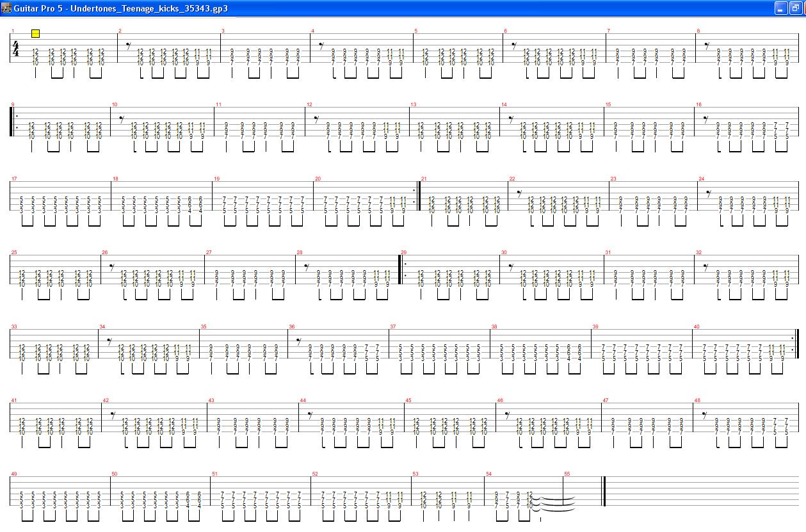Click the eighth rest in measure 34
The width and height of the screenshot is (806, 532).
109,341
